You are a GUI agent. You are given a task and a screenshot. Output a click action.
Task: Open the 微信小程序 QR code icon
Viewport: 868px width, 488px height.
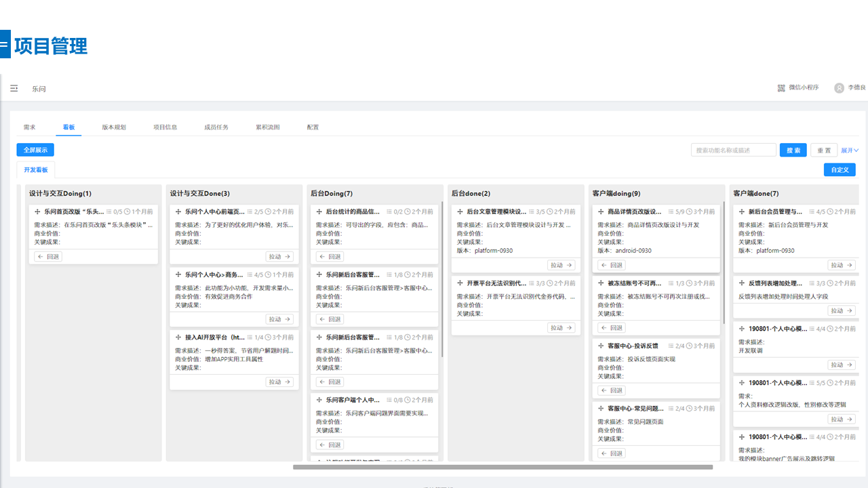(781, 87)
